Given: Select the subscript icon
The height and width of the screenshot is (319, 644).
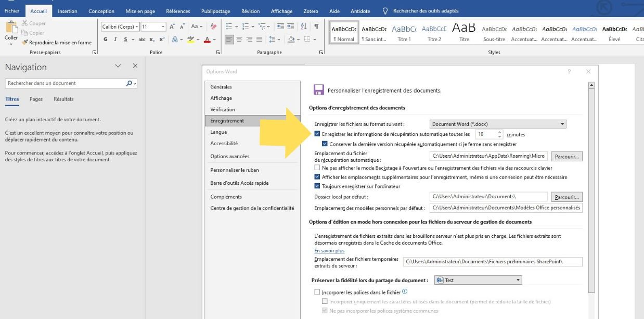Looking at the screenshot, I should (x=151, y=39).
